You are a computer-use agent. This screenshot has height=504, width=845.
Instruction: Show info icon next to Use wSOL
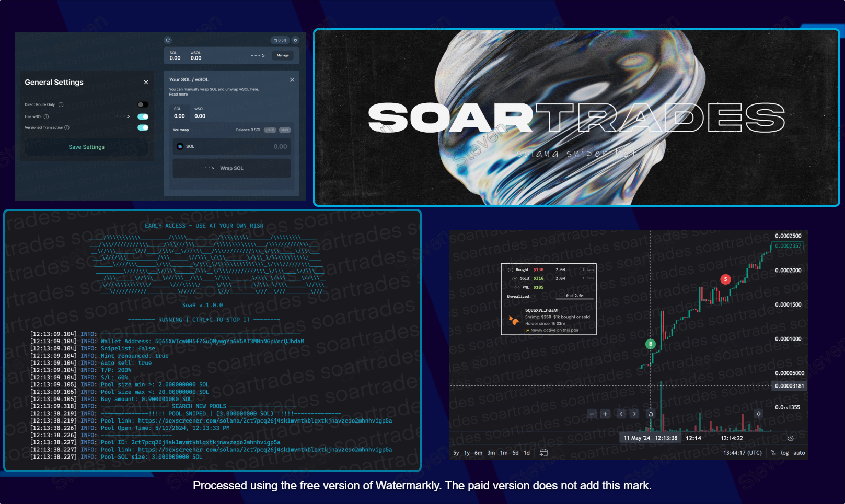coord(46,116)
